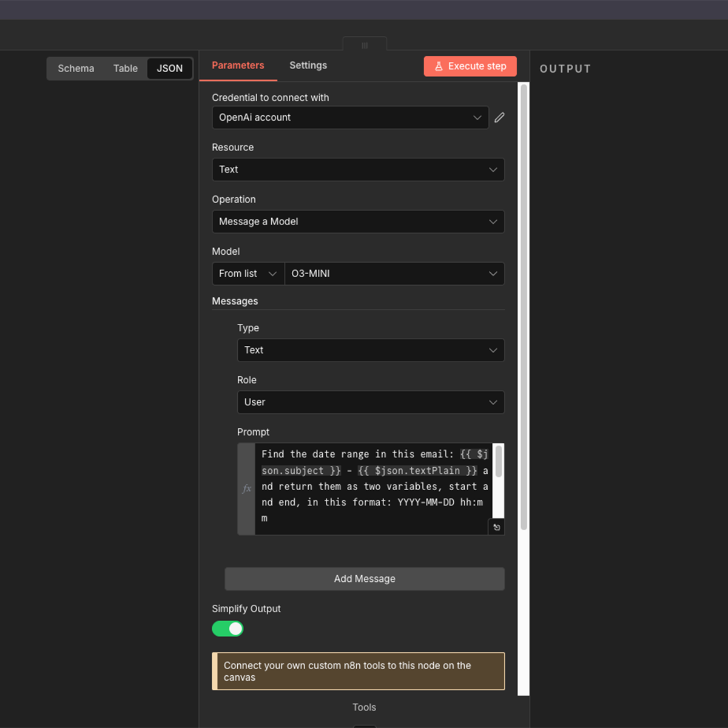Edit the OpenAi account credential via pencil icon
The width and height of the screenshot is (728, 728).
499,117
